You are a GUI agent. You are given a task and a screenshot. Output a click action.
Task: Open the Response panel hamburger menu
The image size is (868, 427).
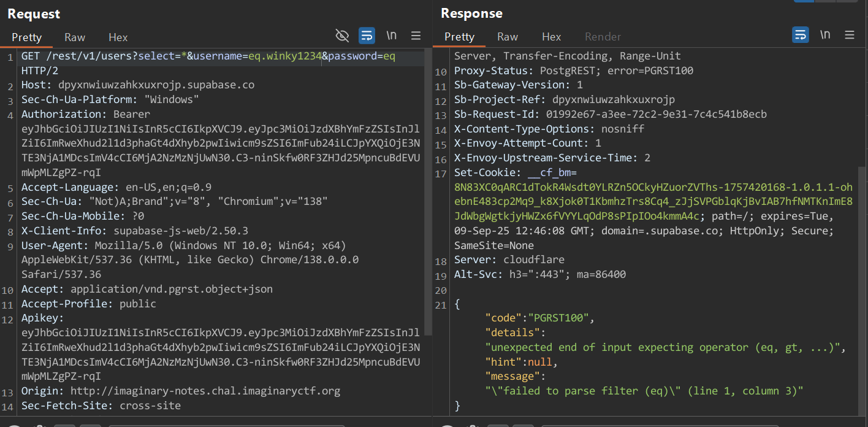pos(849,35)
